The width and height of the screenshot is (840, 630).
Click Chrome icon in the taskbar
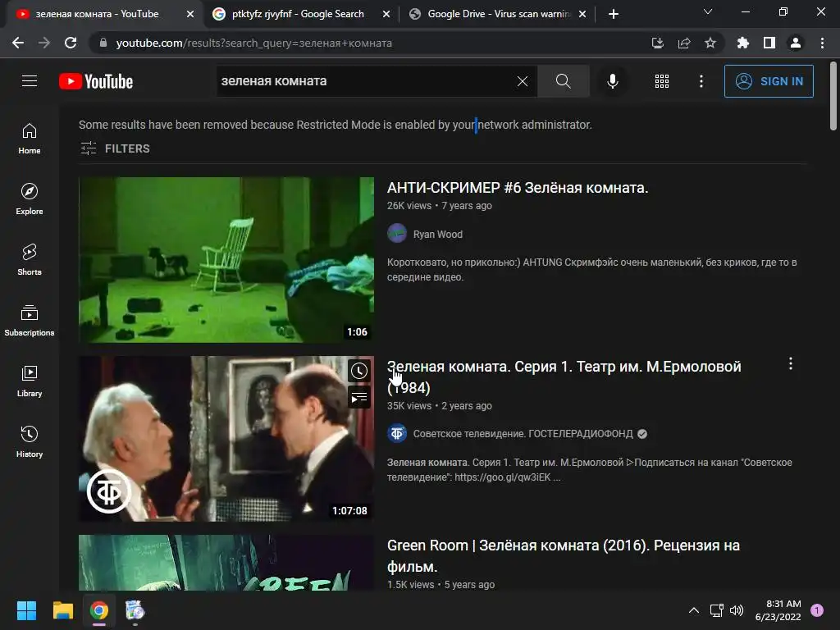coord(99,610)
